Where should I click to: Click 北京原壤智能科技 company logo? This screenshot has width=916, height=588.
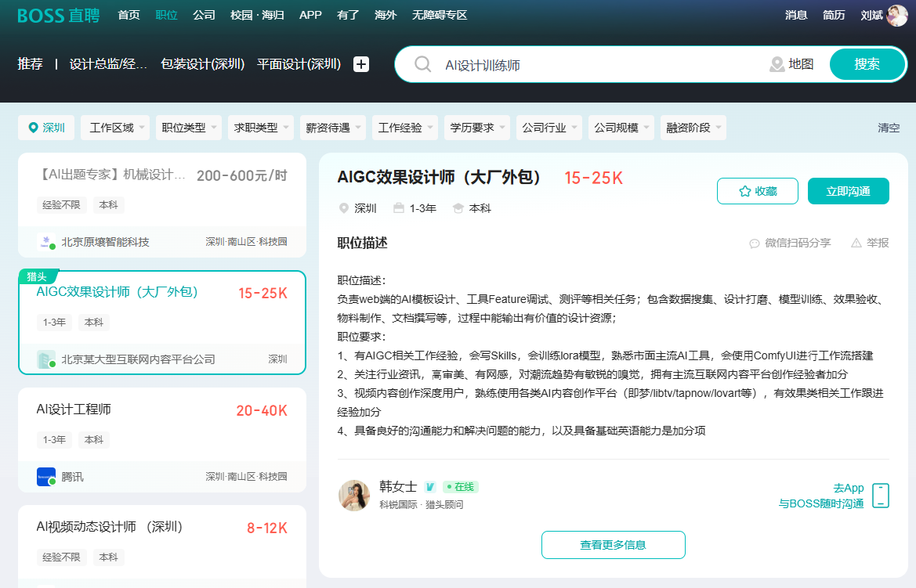pos(45,242)
